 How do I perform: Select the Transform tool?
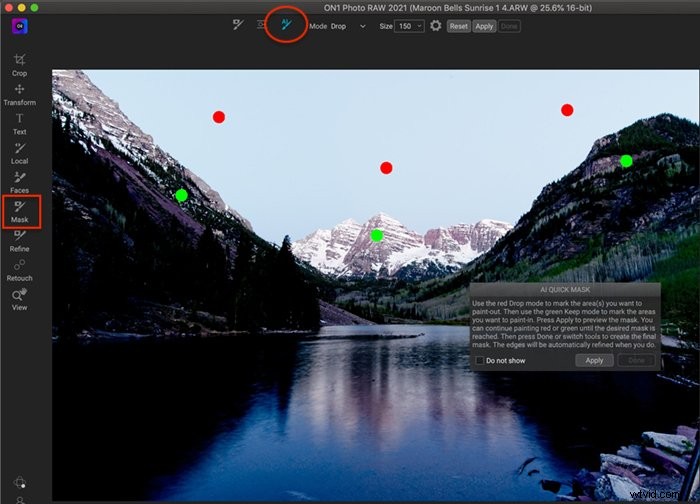tap(19, 94)
